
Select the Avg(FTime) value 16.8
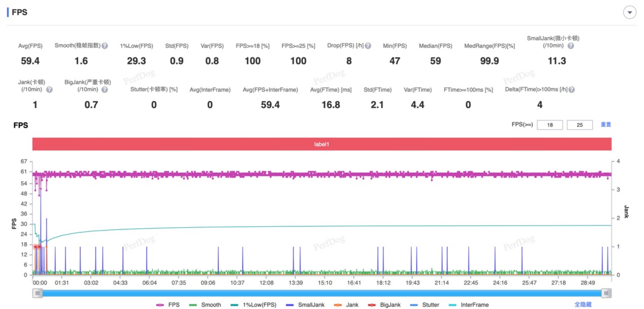coord(331,105)
